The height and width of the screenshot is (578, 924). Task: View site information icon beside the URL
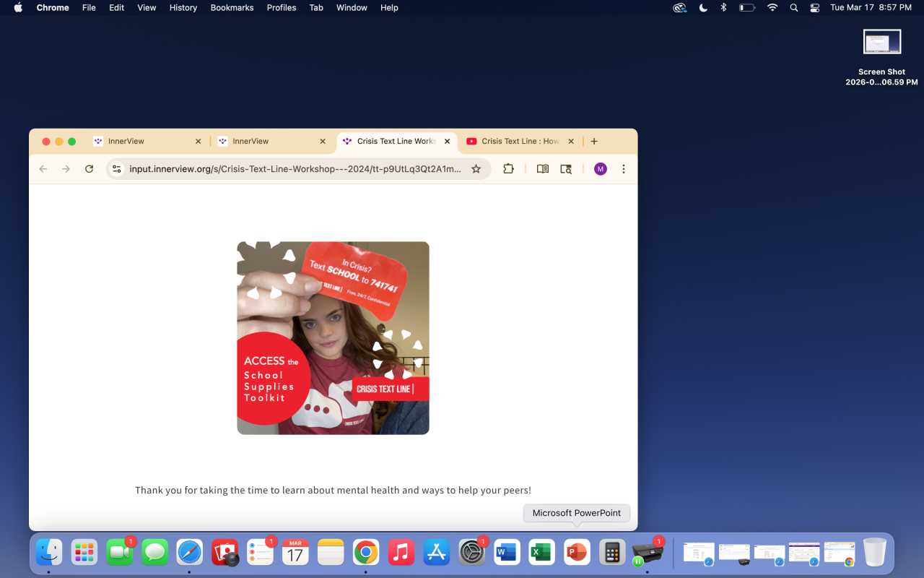116,169
